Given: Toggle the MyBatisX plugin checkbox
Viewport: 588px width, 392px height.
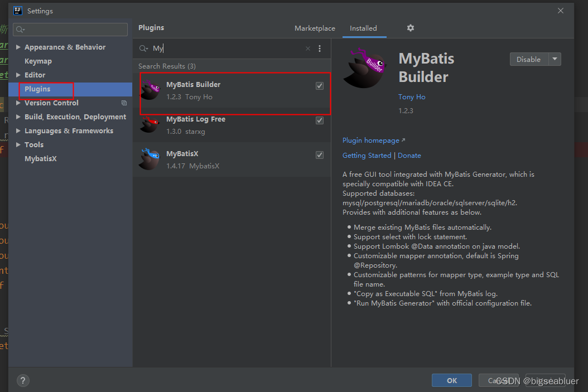Looking at the screenshot, I should [320, 155].
